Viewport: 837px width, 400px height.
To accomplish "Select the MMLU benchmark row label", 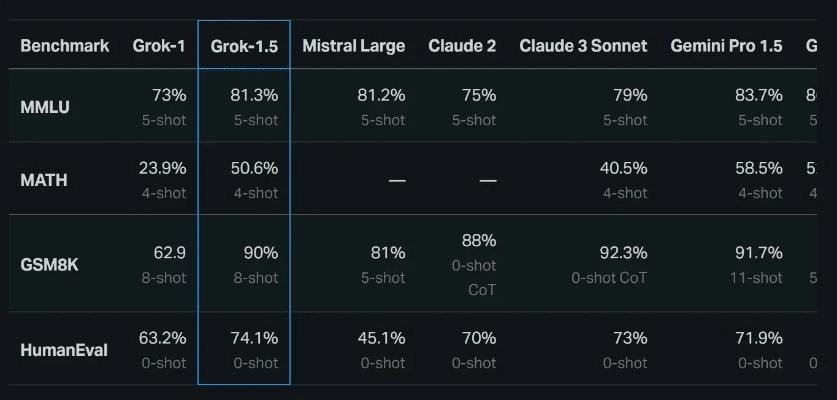I will pyautogui.click(x=45, y=107).
